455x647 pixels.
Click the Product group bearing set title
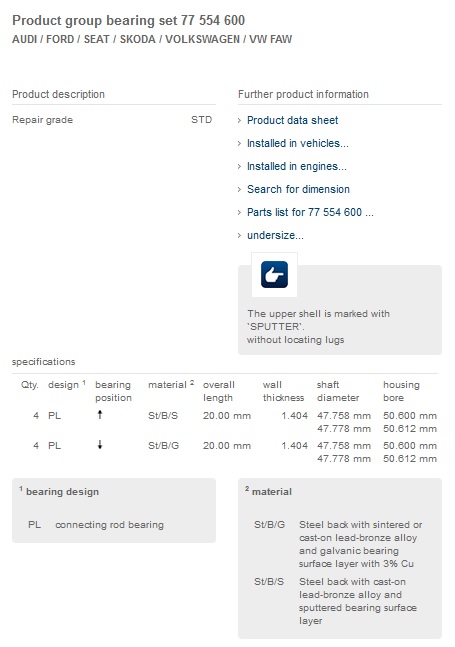[x=128, y=20]
